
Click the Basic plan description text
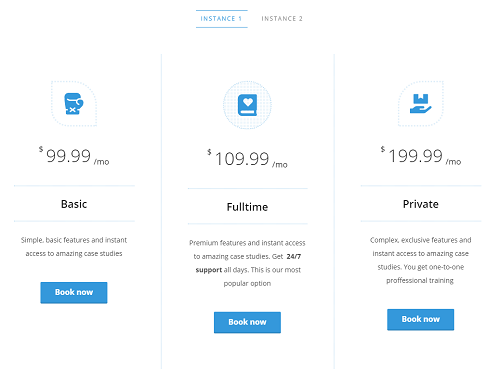click(x=74, y=247)
